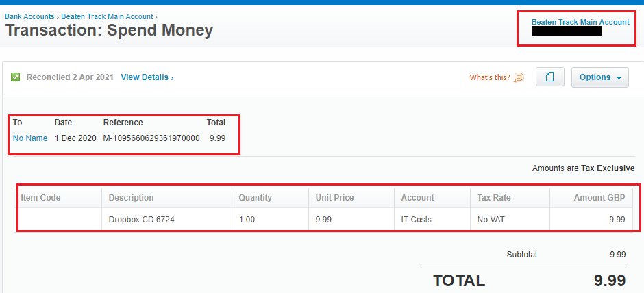Expand the Options dropdown button
This screenshot has width=644, height=293.
[x=599, y=77]
